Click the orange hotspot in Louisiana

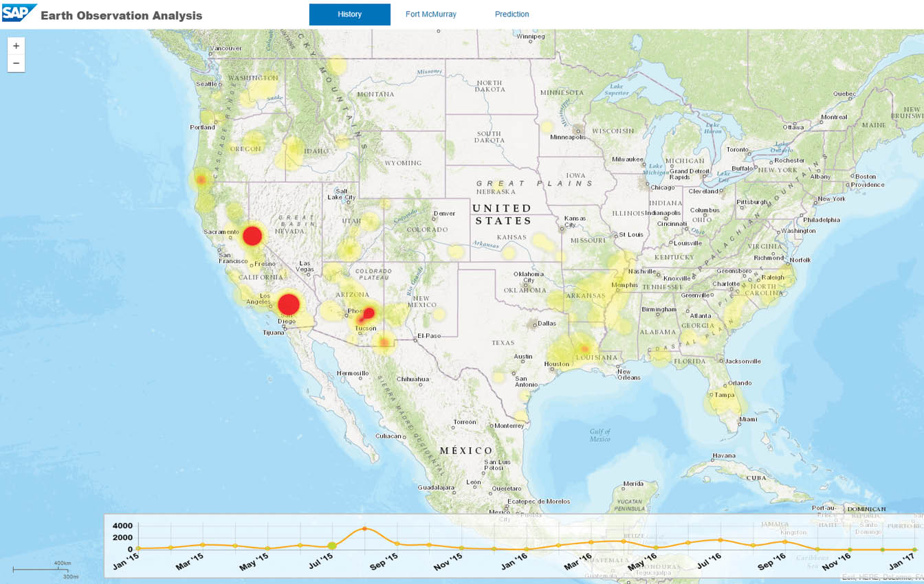tap(584, 348)
